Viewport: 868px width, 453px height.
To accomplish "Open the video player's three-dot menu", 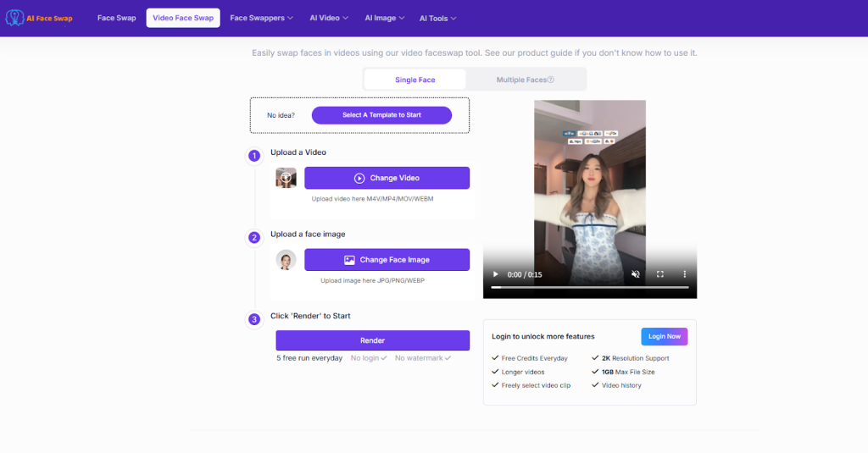I will click(x=684, y=274).
